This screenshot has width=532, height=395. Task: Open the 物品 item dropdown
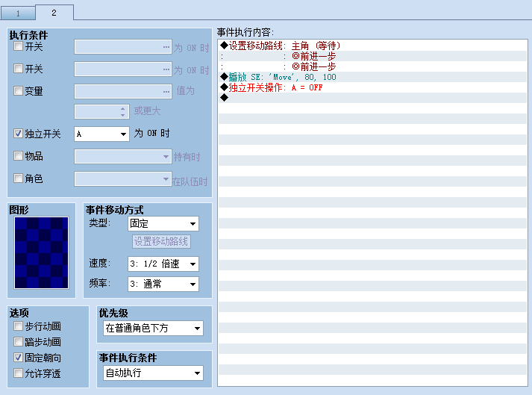point(123,157)
